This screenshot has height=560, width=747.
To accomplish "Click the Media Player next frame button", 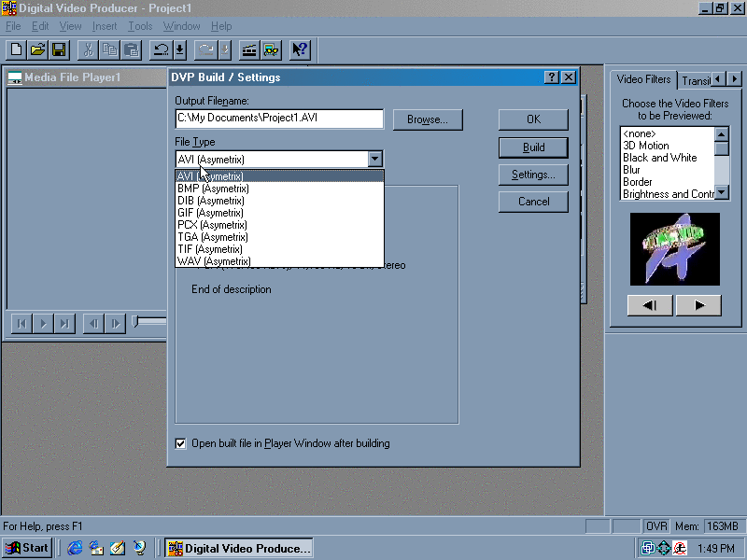I will pos(115,324).
